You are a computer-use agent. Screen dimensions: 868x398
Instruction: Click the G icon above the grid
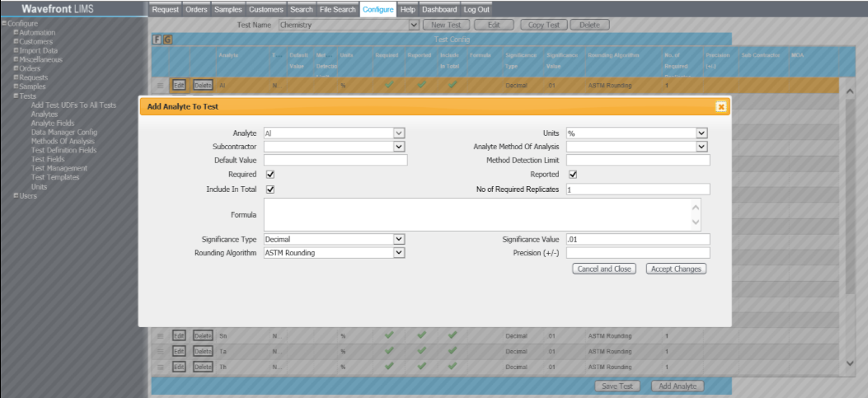click(x=167, y=40)
